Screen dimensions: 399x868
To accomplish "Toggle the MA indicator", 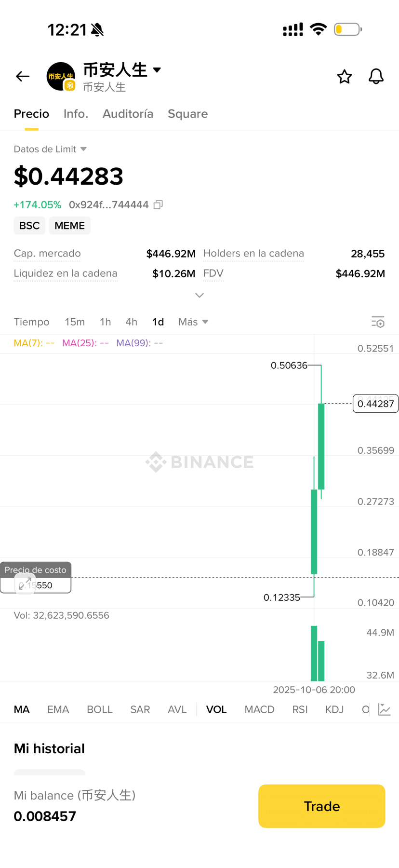I will 22,709.
